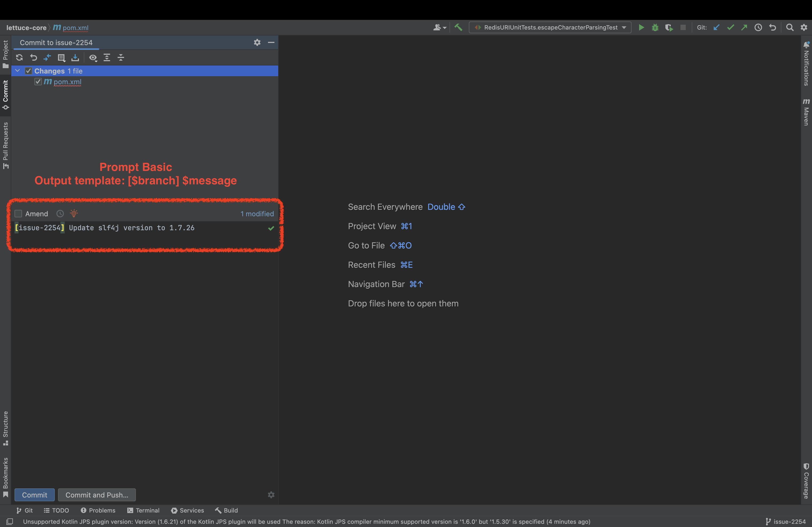Open the Maven side panel tab
Image resolution: width=812 pixels, height=527 pixels.
(x=806, y=112)
